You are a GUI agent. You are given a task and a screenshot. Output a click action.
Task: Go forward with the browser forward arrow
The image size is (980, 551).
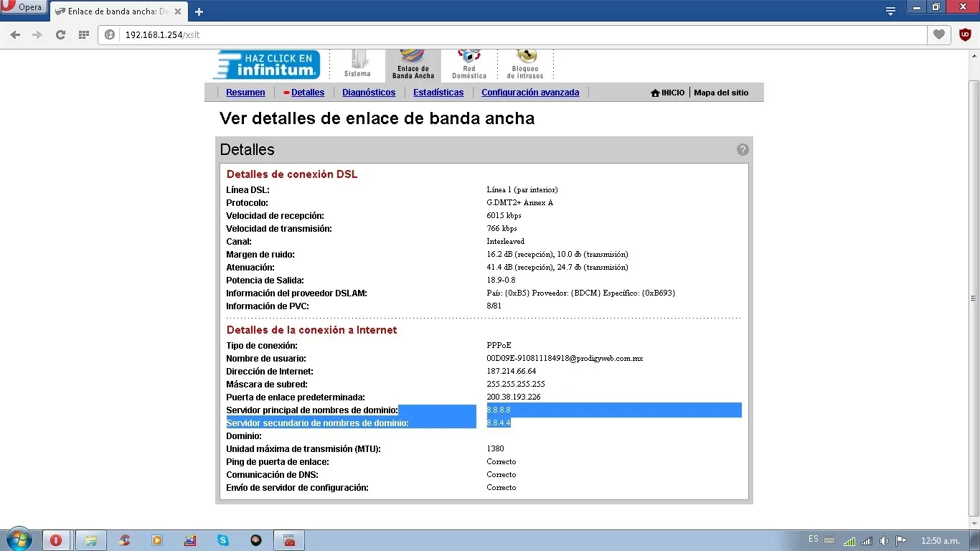click(37, 34)
